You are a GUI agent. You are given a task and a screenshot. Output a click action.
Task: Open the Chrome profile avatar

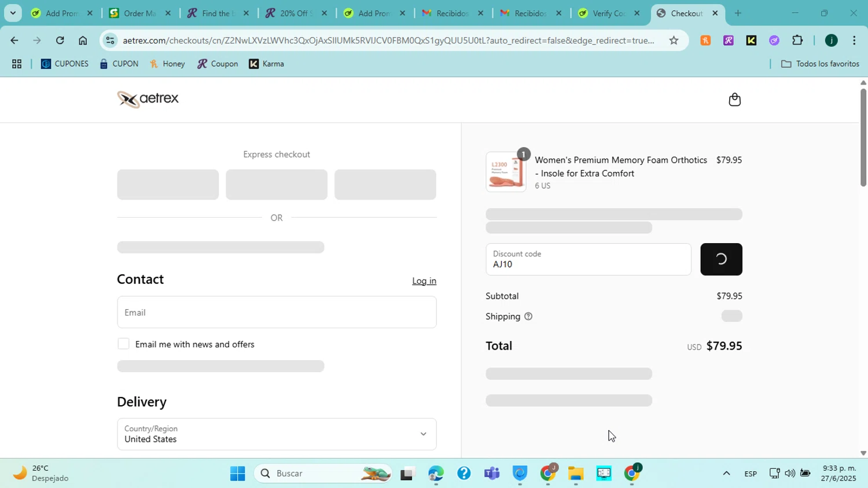[x=831, y=40]
